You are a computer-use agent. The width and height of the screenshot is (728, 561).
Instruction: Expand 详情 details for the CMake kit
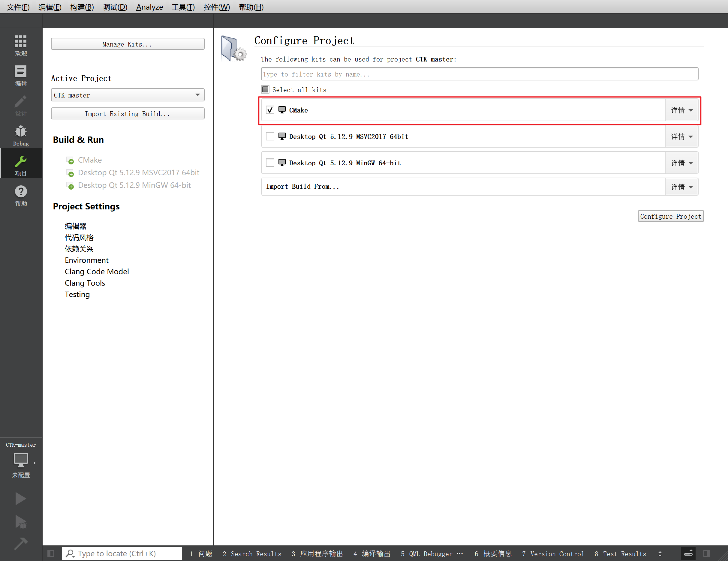[682, 110]
